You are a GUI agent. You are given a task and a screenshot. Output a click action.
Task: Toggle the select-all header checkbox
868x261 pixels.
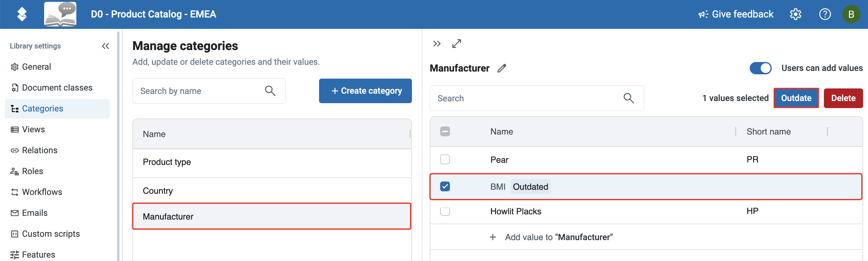tap(445, 131)
